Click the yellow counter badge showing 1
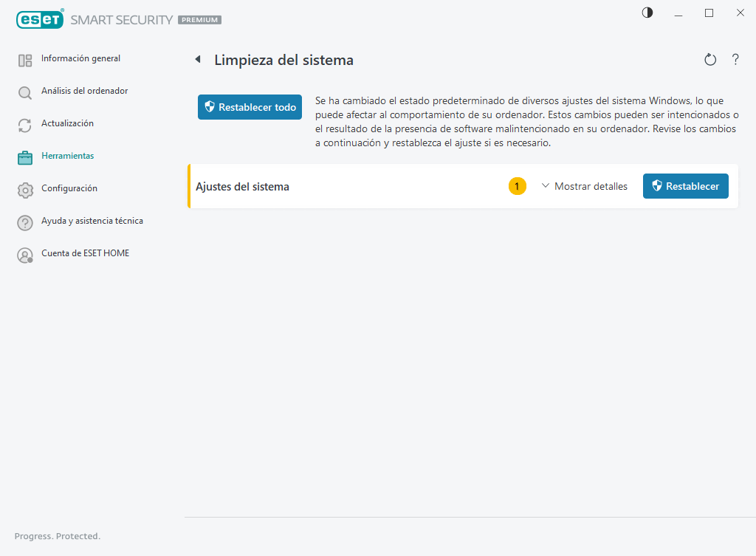 tap(517, 186)
